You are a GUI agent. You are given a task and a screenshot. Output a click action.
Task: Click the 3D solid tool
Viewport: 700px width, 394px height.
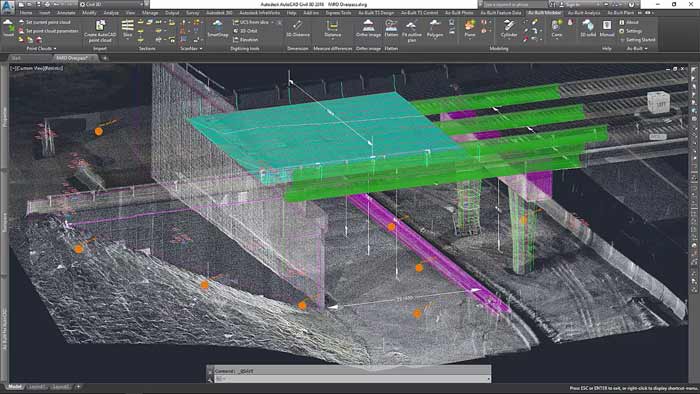click(x=588, y=28)
